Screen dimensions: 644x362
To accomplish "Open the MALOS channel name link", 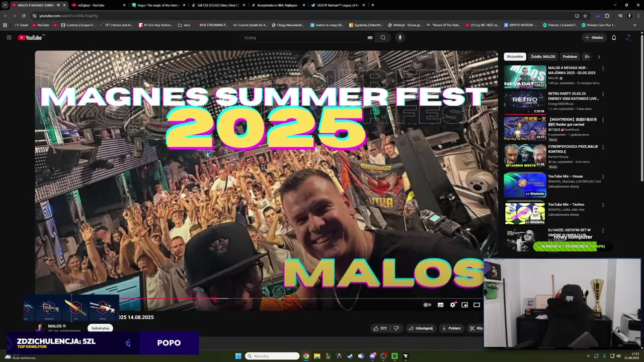I will point(55,326).
